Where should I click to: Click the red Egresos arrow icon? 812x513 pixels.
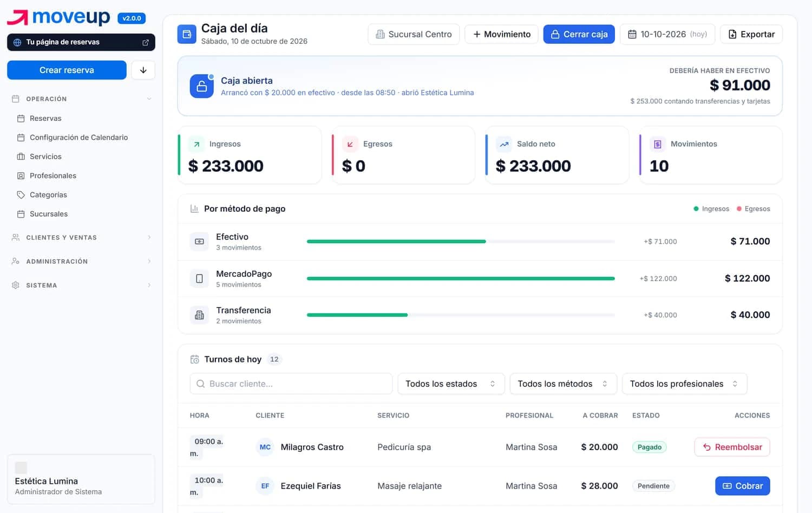click(x=350, y=144)
